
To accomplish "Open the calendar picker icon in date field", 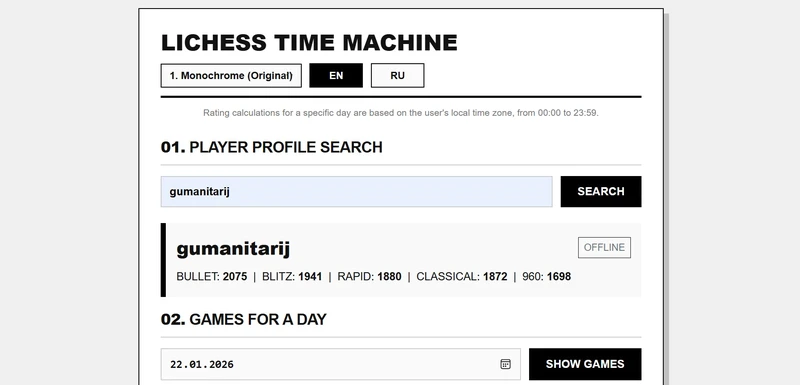I will (x=505, y=364).
